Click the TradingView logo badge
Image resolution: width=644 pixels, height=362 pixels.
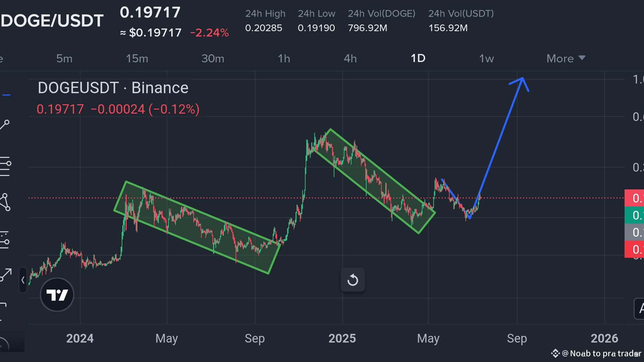[x=57, y=295]
